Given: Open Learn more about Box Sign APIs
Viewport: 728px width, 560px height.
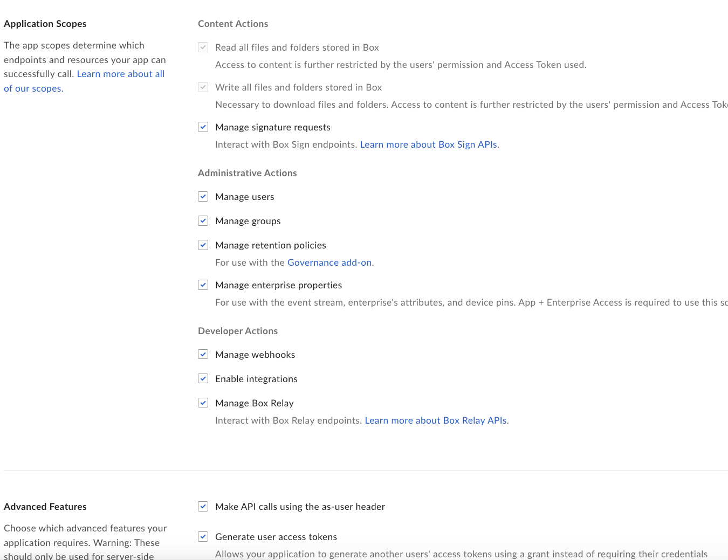Looking at the screenshot, I should point(429,144).
